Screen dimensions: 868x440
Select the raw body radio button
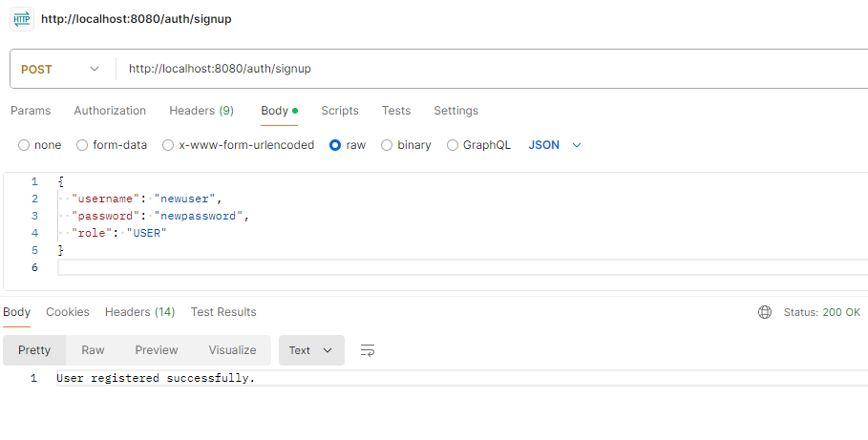pyautogui.click(x=335, y=145)
